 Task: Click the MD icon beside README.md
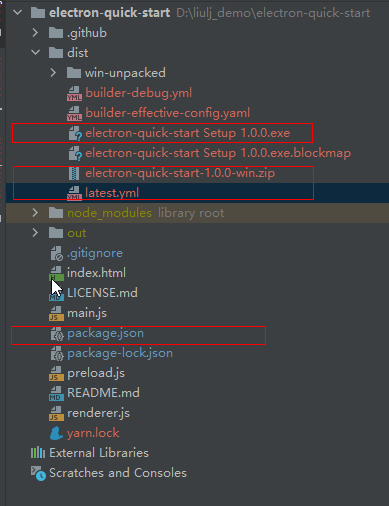point(56,393)
